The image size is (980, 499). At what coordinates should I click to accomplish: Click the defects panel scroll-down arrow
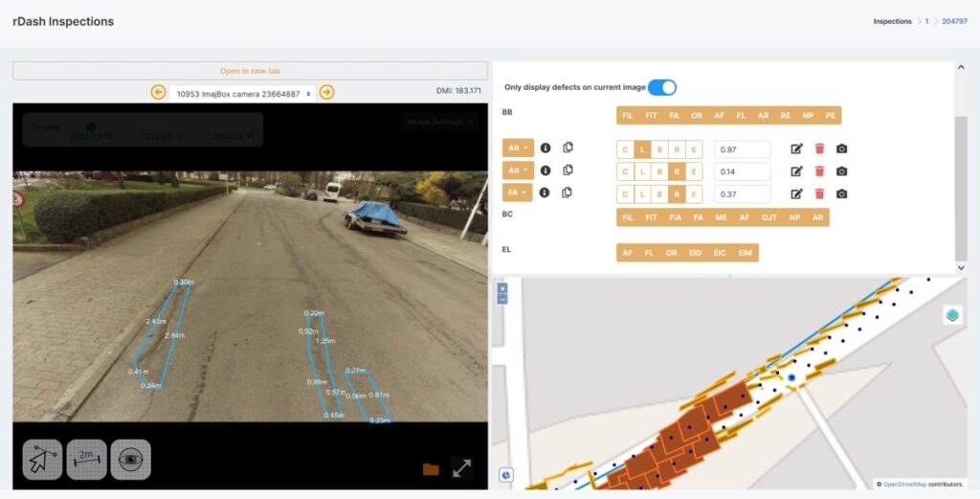[961, 267]
